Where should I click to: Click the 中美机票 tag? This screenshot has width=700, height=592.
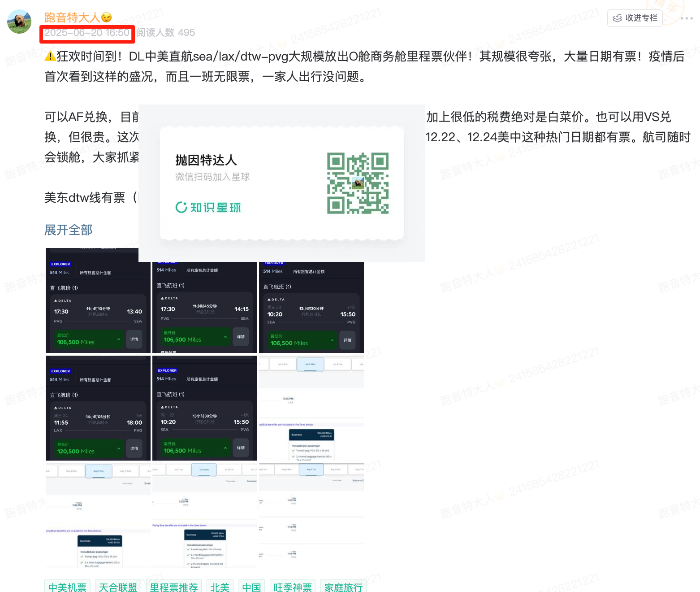[x=68, y=587]
